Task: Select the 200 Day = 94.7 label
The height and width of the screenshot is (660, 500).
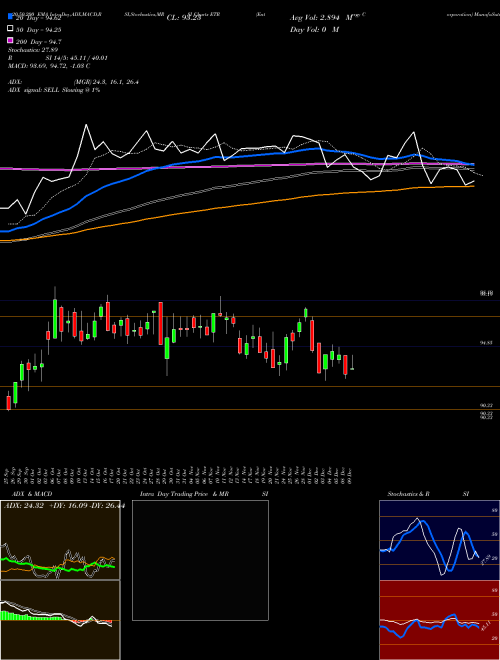Action: pyautogui.click(x=38, y=42)
